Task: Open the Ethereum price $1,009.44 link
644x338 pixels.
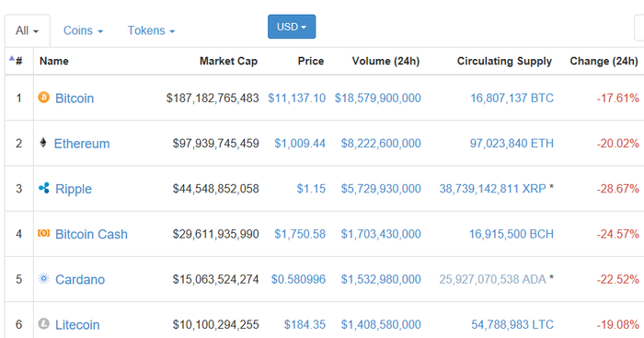Action: [300, 143]
